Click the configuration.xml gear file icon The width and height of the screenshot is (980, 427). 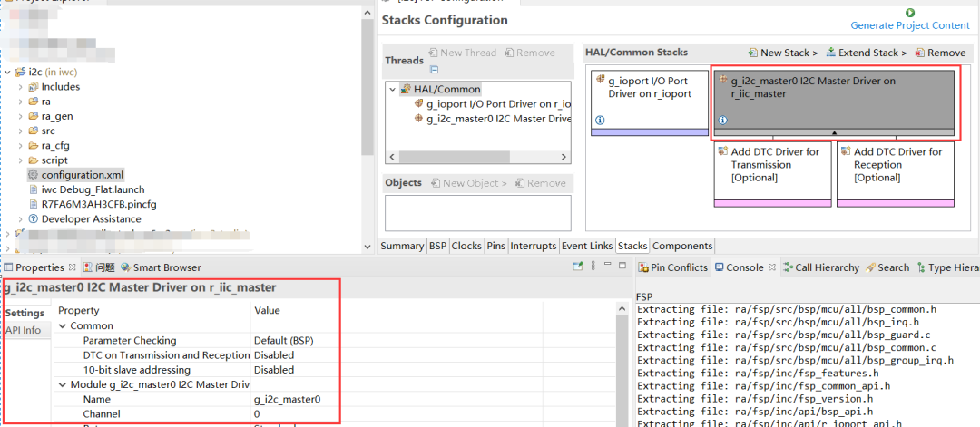coord(33,175)
